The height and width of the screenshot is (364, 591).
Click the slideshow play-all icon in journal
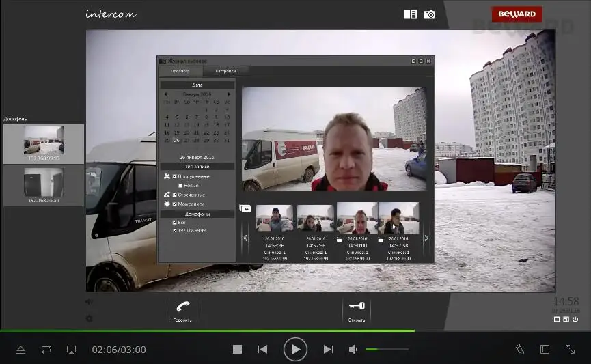tap(245, 208)
